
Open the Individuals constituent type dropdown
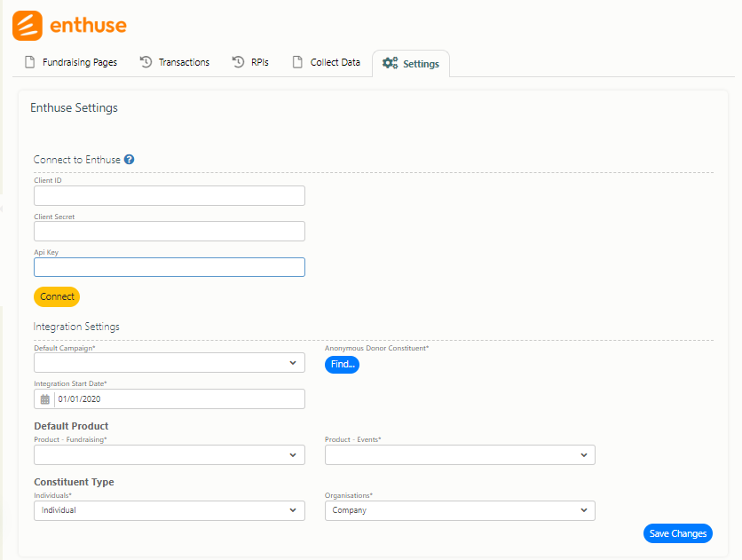coord(170,511)
